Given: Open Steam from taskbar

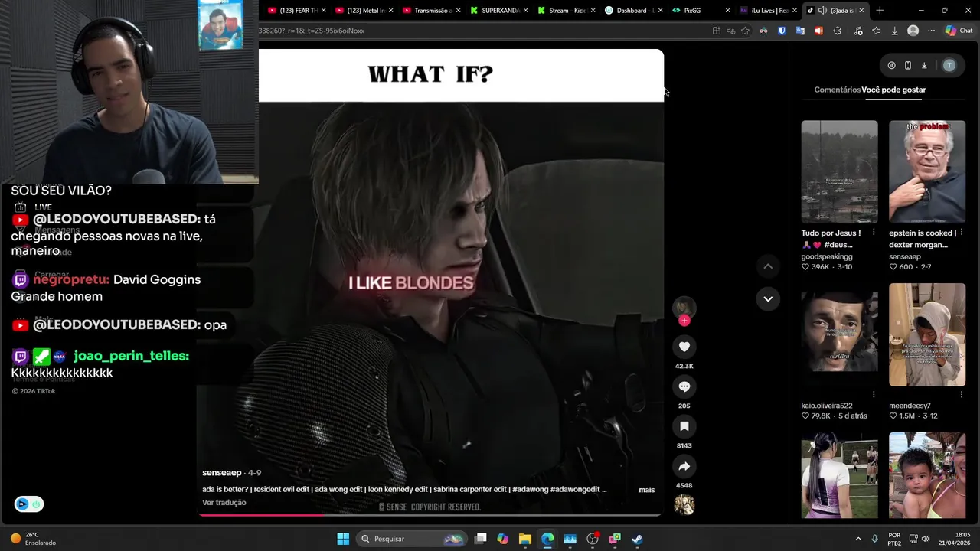Looking at the screenshot, I should click(637, 539).
